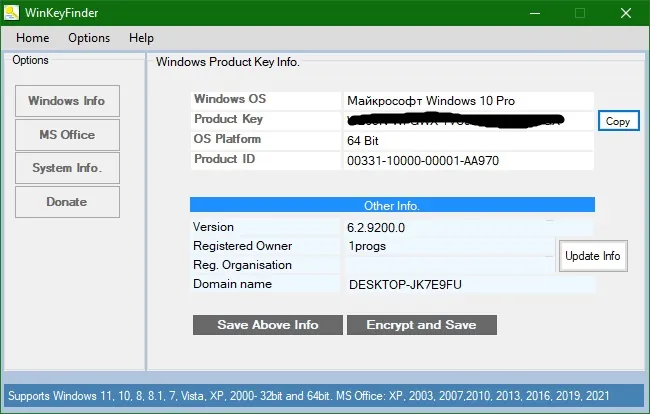The height and width of the screenshot is (414, 650).
Task: Select the Product ID value text
Action: 423,161
